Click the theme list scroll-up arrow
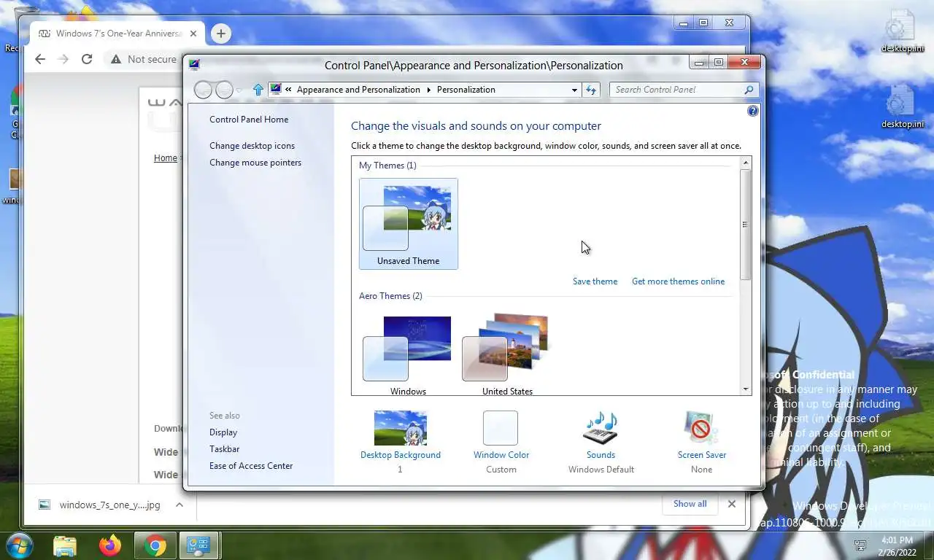The image size is (934, 560). (x=746, y=163)
